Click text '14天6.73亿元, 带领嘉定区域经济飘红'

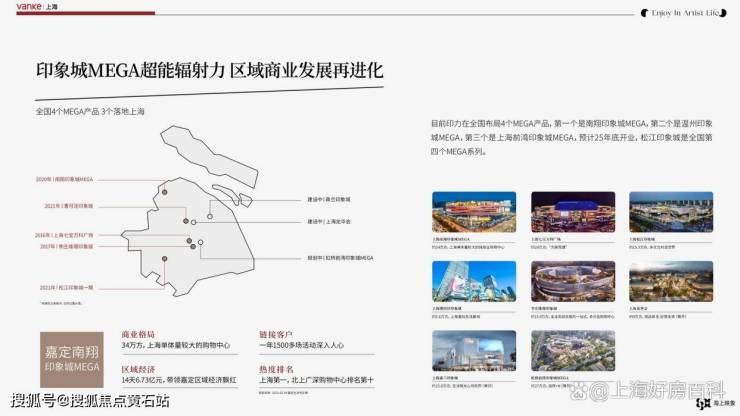(179, 380)
